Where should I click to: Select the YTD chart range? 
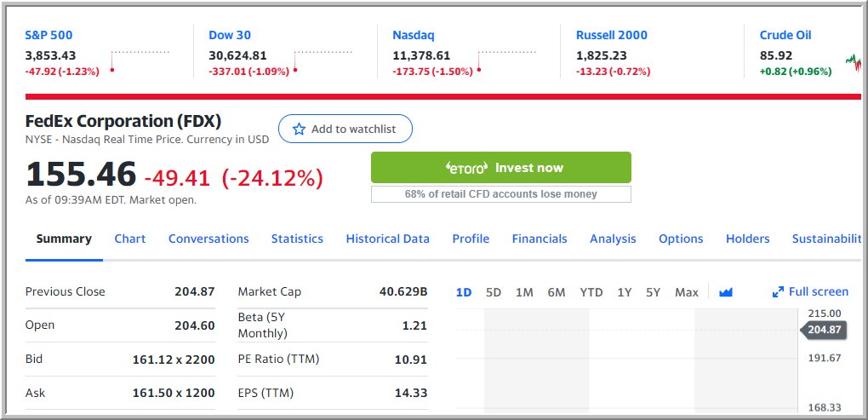591,292
